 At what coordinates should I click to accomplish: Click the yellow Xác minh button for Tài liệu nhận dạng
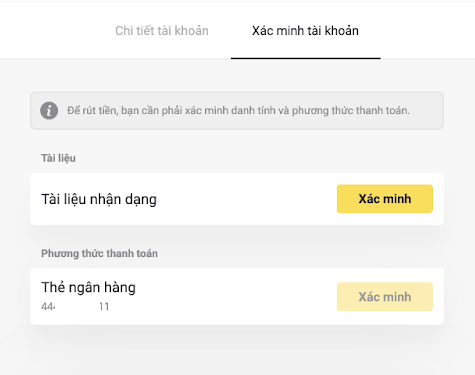tap(385, 199)
